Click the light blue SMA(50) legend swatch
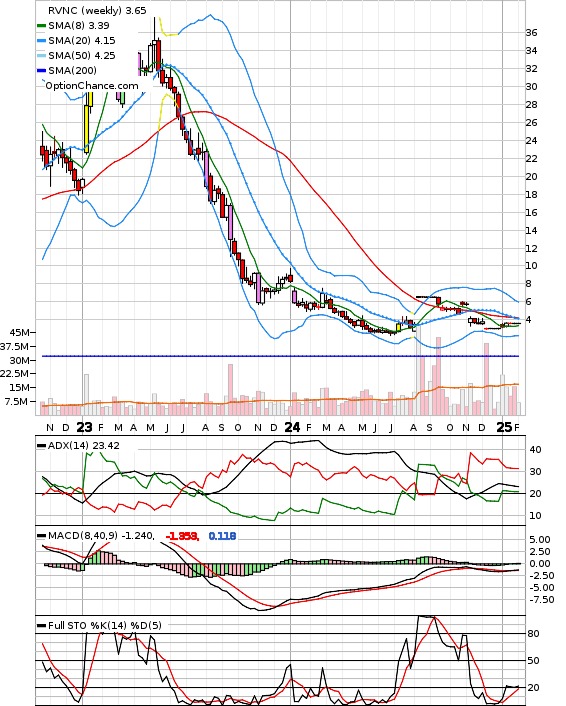566x706 pixels. click(41, 55)
